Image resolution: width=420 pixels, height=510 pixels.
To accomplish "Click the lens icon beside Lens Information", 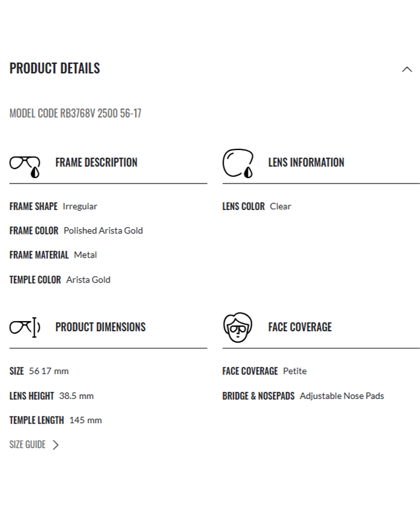I will [238, 163].
